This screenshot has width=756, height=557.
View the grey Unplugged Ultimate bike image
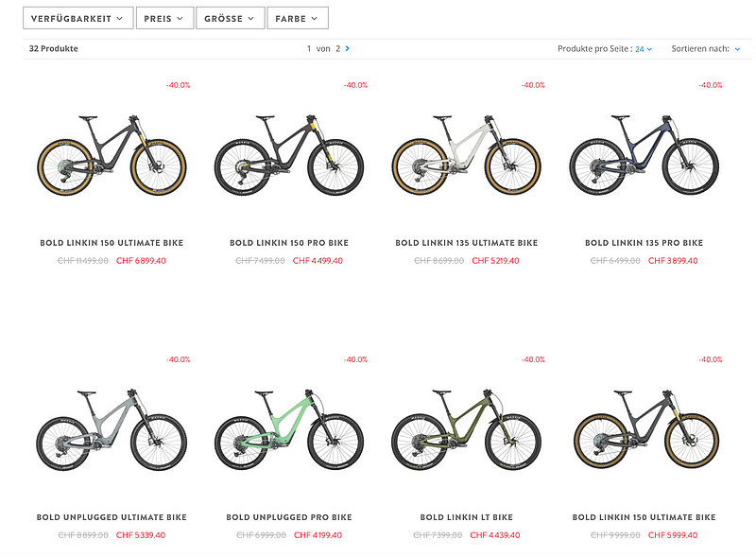[x=112, y=428]
